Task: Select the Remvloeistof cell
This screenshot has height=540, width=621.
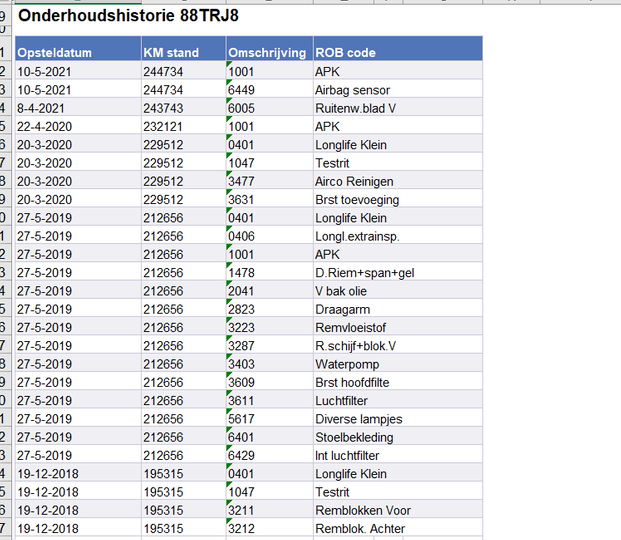Action: [x=398, y=328]
